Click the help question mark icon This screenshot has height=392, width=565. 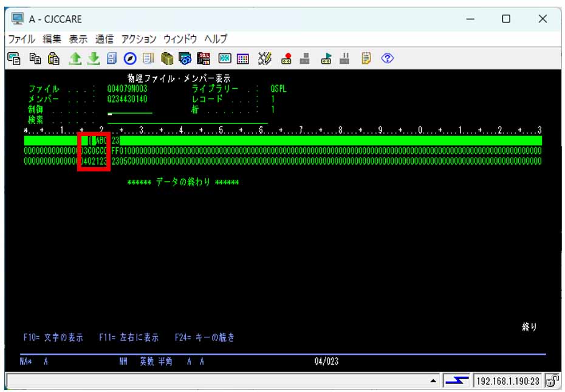point(388,58)
